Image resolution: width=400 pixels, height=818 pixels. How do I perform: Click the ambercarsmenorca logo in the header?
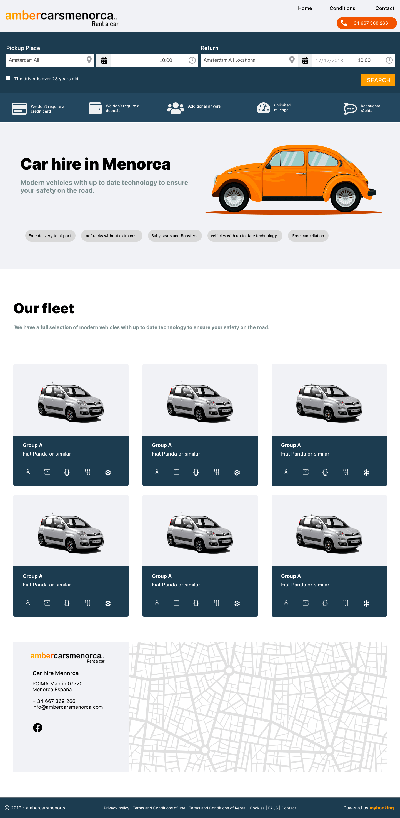coord(62,17)
